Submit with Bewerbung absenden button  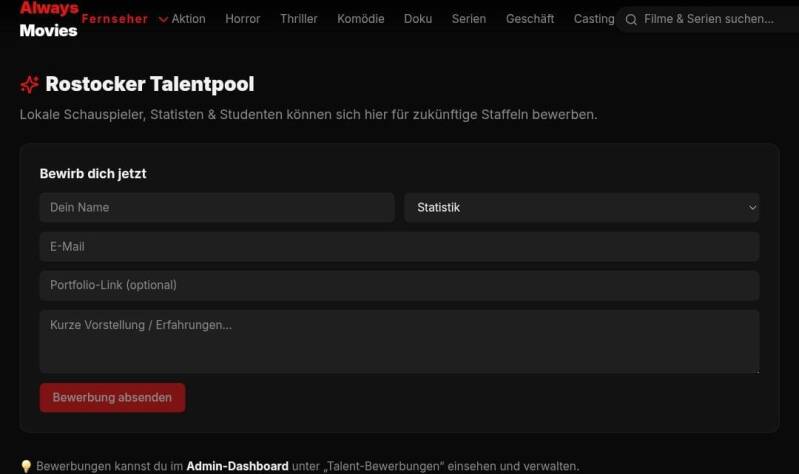113,398
